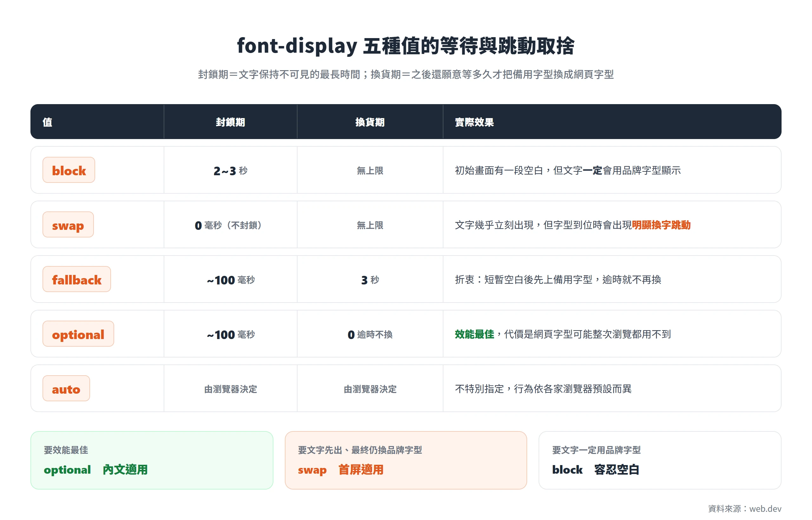Click '~100 毫秒' in the optional row
Viewport: 812px width, 520px height.
tap(231, 335)
